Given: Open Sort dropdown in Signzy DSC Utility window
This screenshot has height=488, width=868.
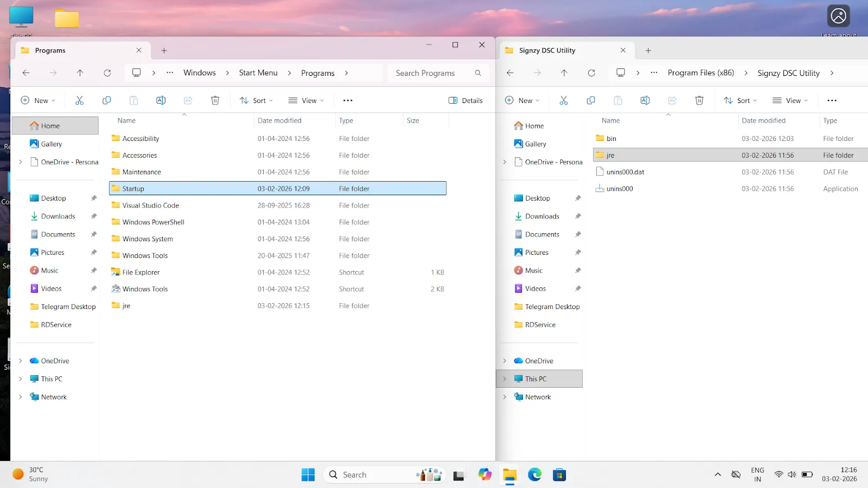Looking at the screenshot, I should (740, 100).
